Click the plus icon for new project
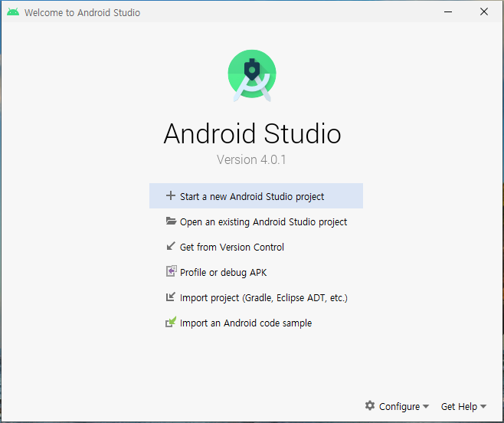 tap(171, 195)
